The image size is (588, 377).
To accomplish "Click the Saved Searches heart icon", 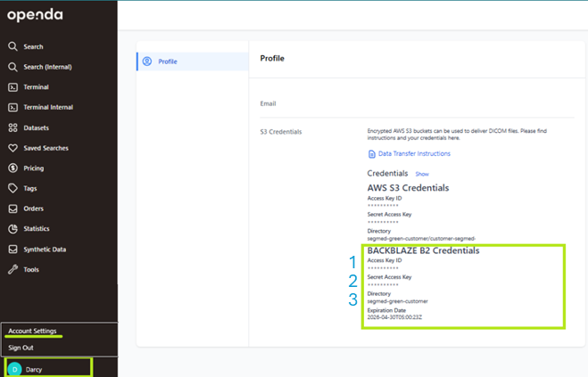I will pyautogui.click(x=12, y=148).
